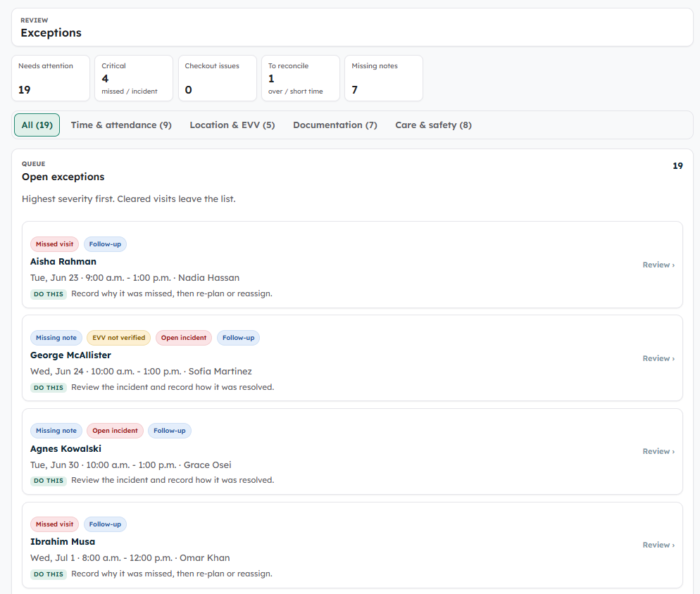Go to Care & safety (8) tab
The height and width of the screenshot is (594, 700).
pos(434,125)
